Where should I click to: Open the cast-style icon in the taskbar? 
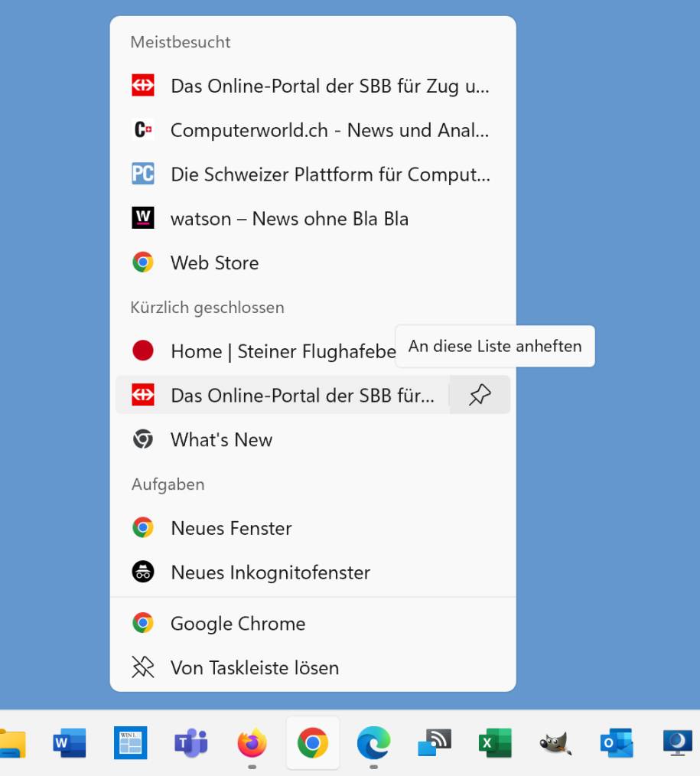coord(435,742)
